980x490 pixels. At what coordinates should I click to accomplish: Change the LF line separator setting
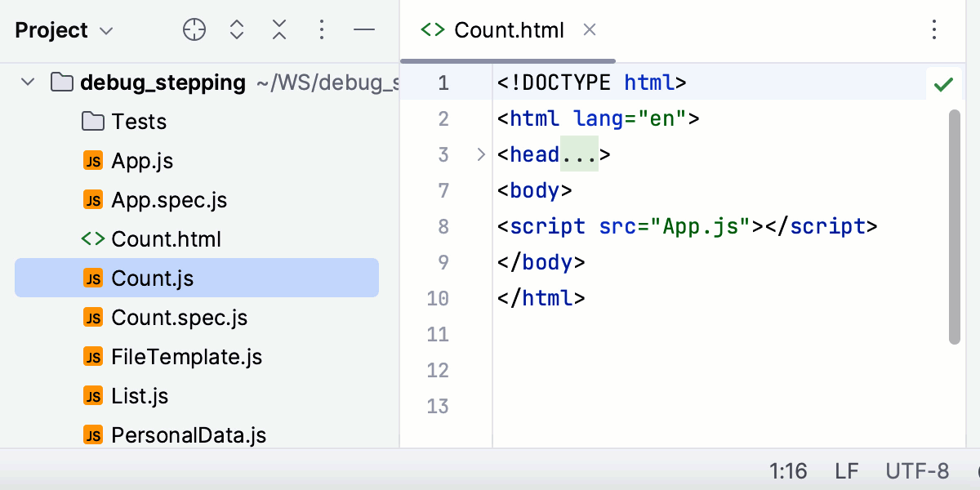coord(846,471)
